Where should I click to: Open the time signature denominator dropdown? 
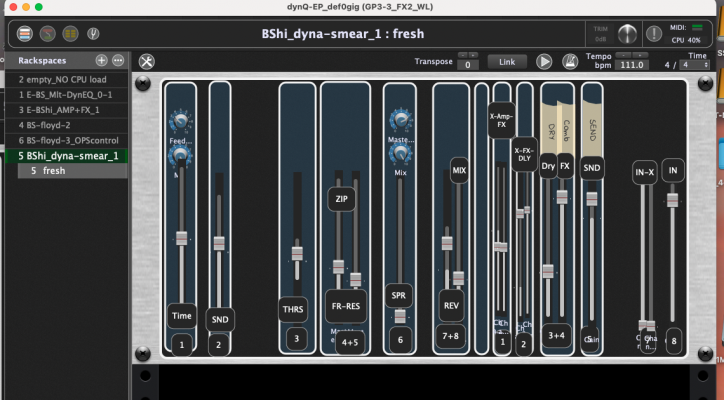pyautogui.click(x=695, y=65)
